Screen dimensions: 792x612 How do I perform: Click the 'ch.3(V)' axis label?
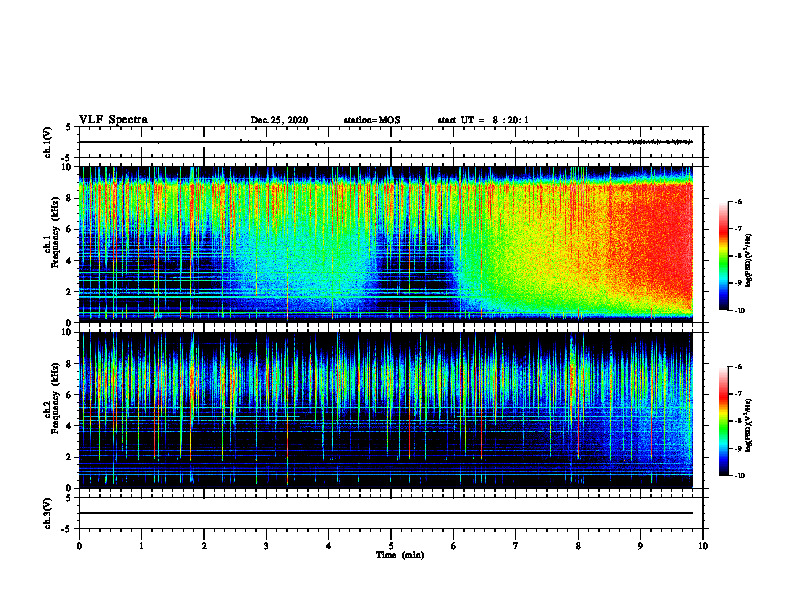[48, 513]
